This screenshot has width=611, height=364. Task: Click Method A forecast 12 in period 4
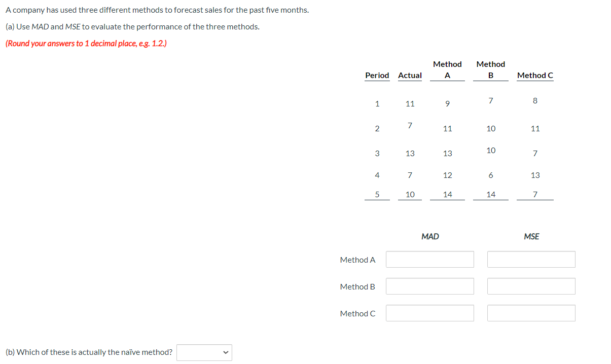(447, 175)
